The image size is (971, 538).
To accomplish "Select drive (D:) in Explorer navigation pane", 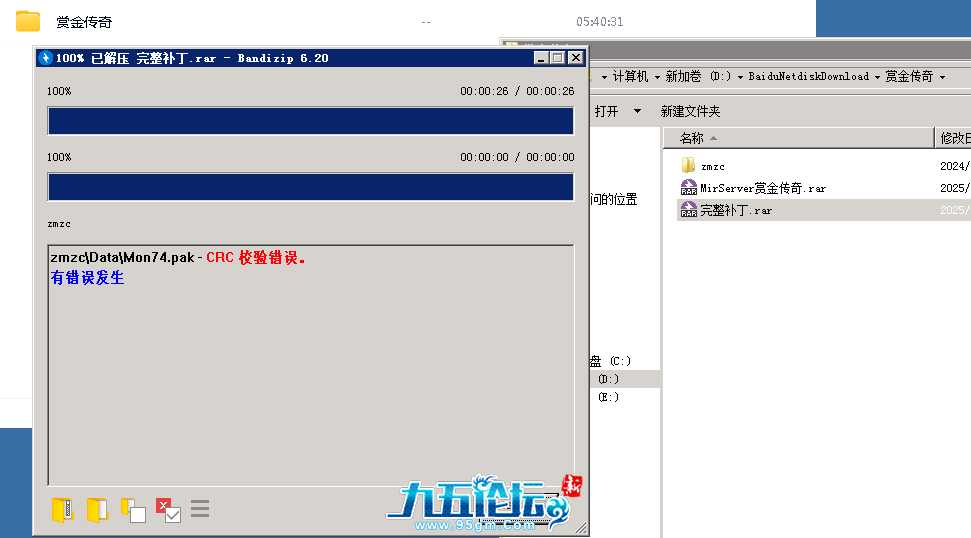I will 609,379.
